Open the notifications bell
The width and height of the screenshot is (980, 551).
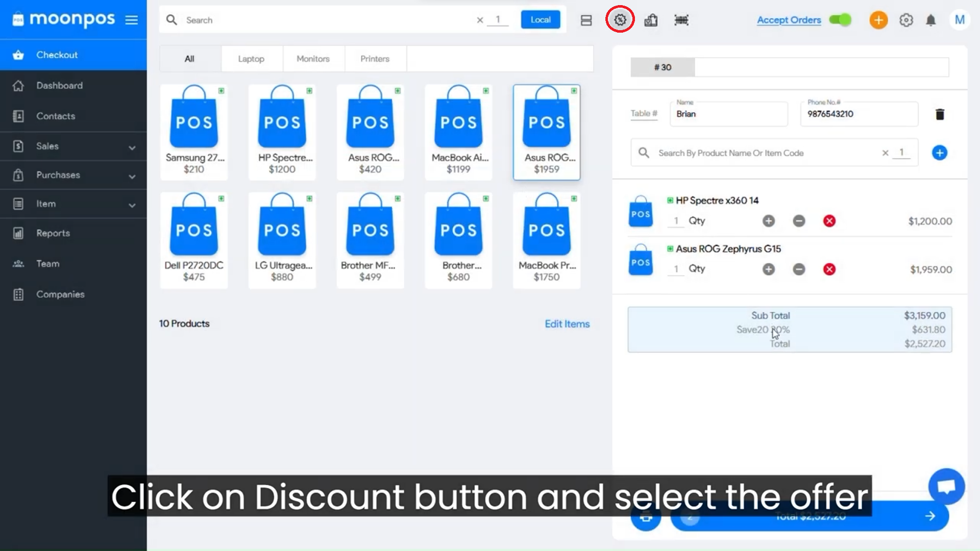[931, 20]
